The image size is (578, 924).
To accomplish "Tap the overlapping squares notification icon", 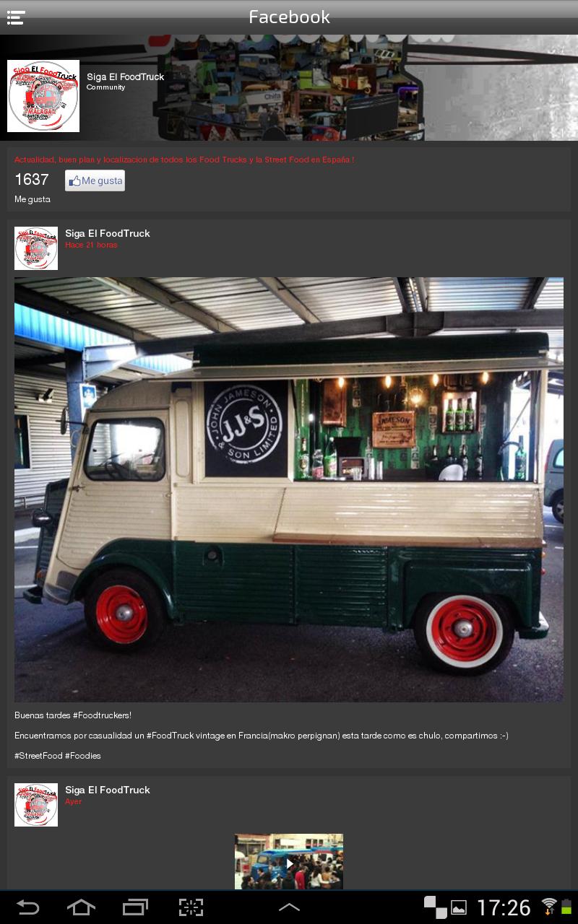I will 435,907.
